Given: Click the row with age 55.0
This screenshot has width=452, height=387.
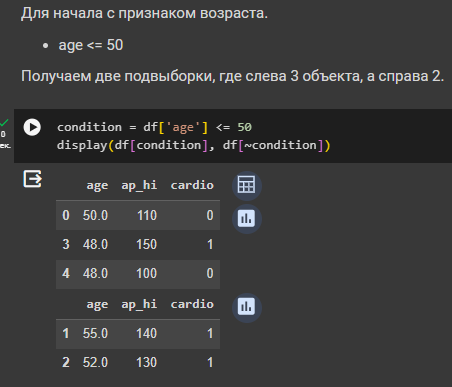Looking at the screenshot, I should [138, 333].
